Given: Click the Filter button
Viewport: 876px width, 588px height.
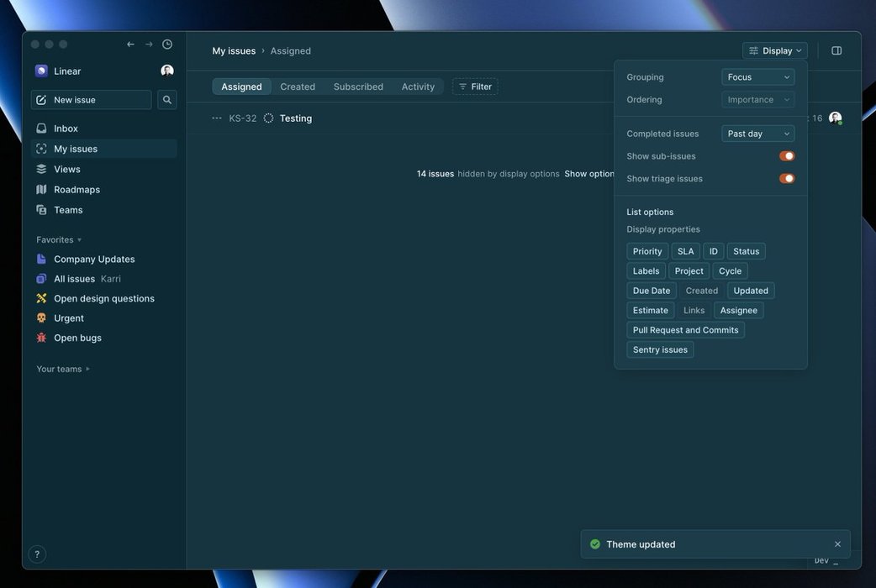Looking at the screenshot, I should tap(475, 87).
